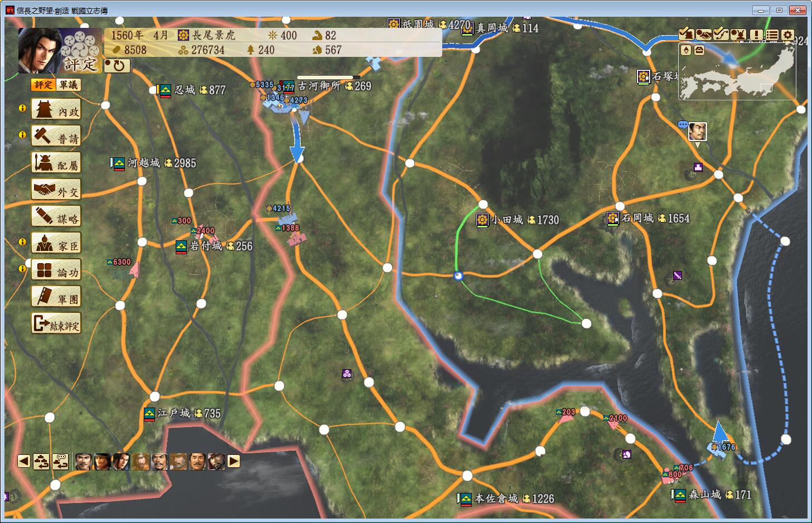The height and width of the screenshot is (523, 812).
Task: Open the settings gear icon
Action: coord(787,35)
